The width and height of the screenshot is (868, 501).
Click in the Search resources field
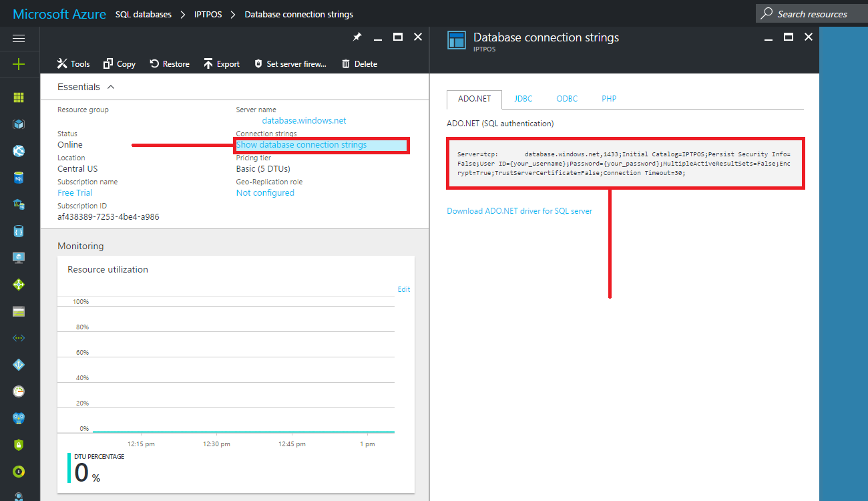[811, 13]
